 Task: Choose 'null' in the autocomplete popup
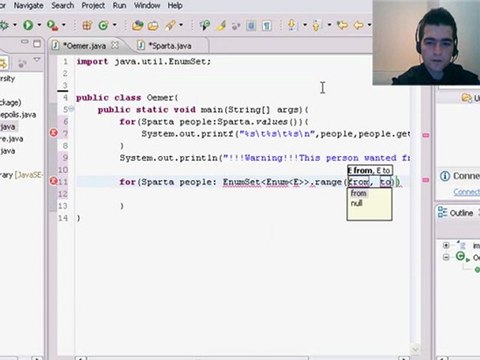coord(356,203)
